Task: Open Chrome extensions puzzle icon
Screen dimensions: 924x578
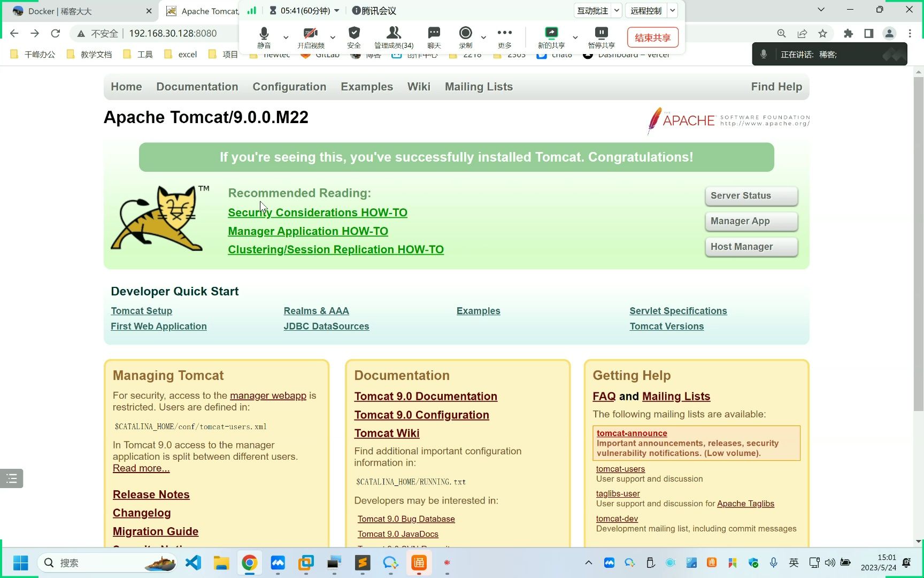Action: click(x=848, y=33)
